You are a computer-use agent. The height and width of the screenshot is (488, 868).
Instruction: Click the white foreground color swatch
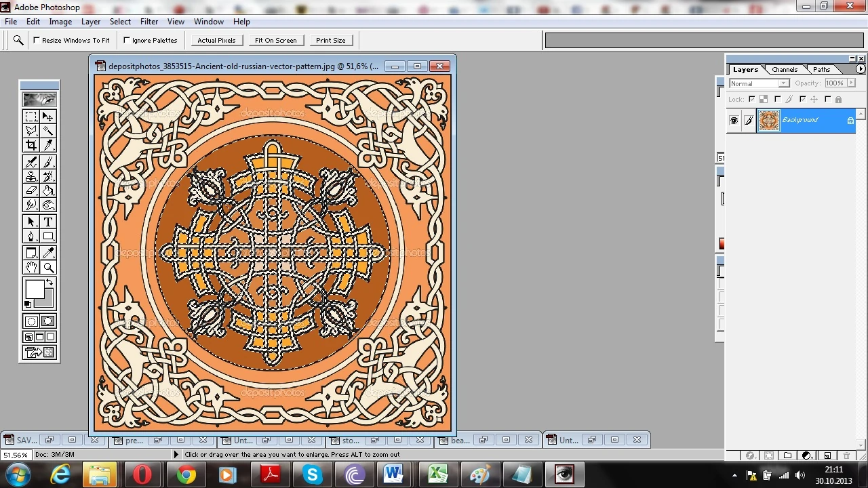click(35, 289)
